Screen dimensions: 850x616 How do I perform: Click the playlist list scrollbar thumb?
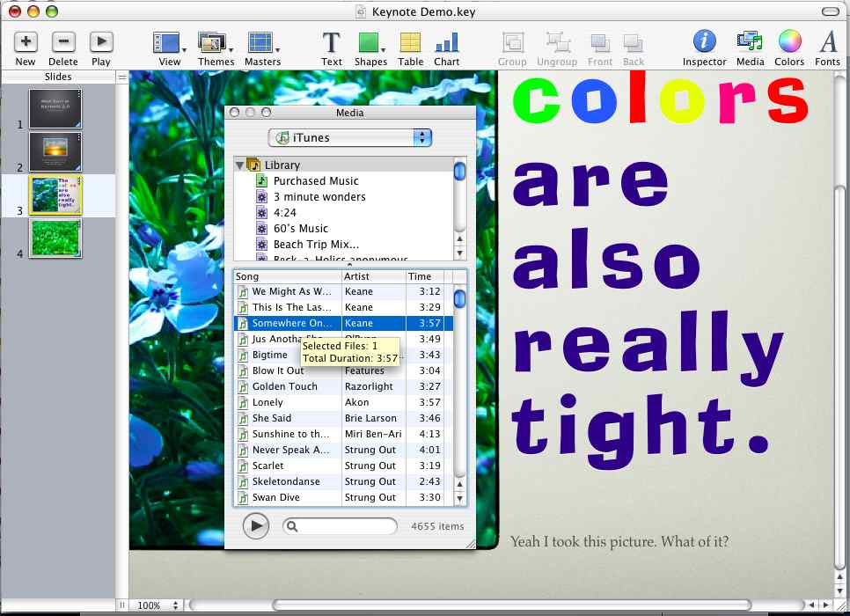(x=459, y=171)
